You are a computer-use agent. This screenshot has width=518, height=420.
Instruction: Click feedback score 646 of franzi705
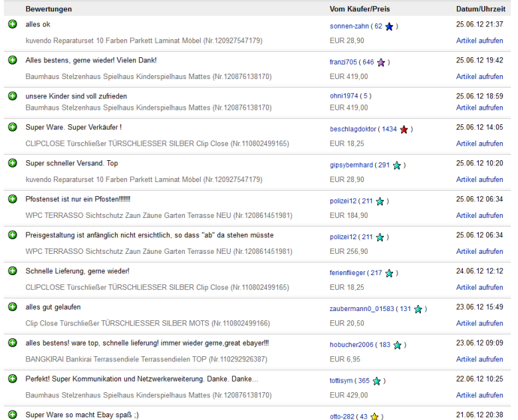pos(368,62)
